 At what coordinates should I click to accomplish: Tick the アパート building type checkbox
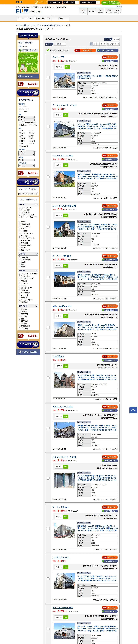click(x=20, y=106)
